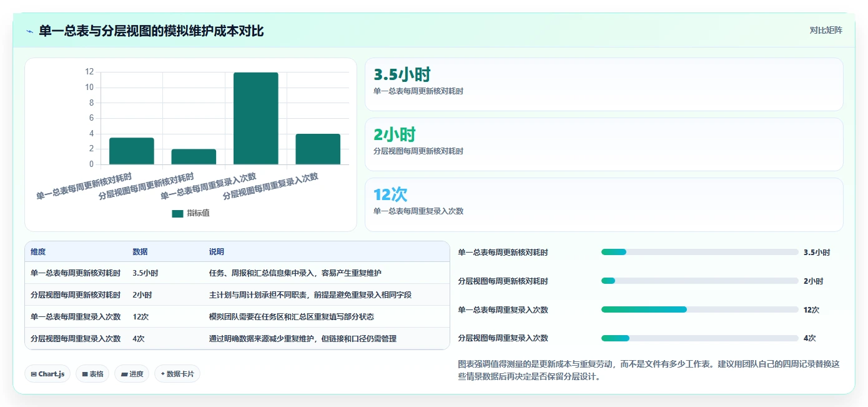Click the 维度 column header
868x407 pixels.
tap(38, 252)
